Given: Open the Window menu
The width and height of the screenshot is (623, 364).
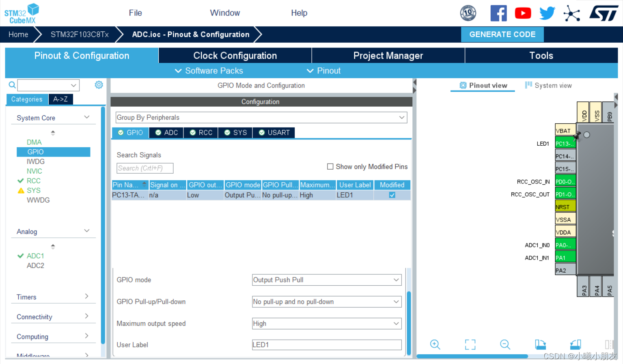Looking at the screenshot, I should coord(225,13).
